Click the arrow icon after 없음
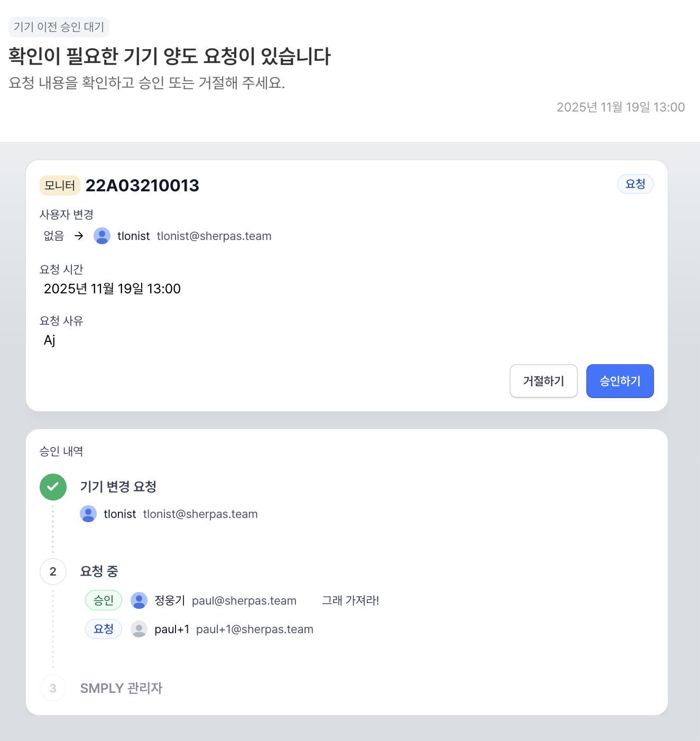The height and width of the screenshot is (741, 700). (x=79, y=236)
